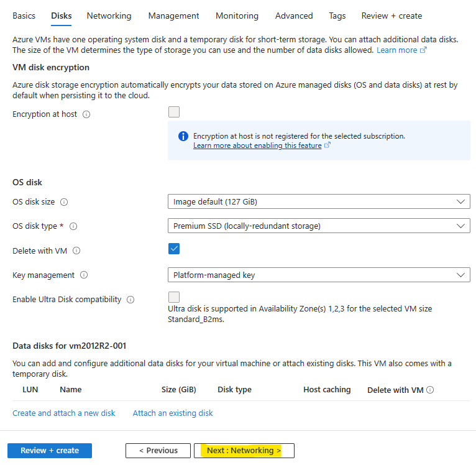
Task: Enable the Encryption at host checkbox
Action: coord(174,112)
